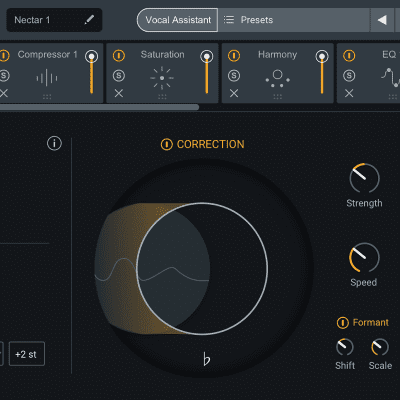Open the info icon
The height and width of the screenshot is (400, 400).
pyautogui.click(x=54, y=143)
